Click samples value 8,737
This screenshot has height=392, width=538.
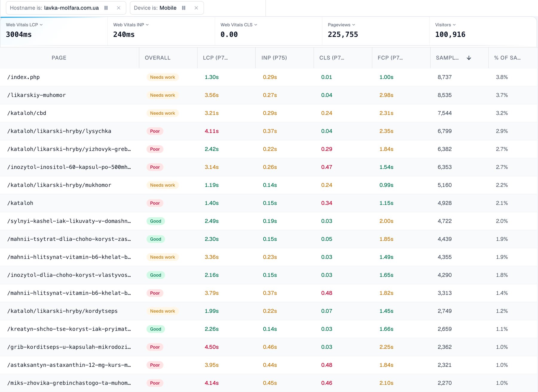444,77
